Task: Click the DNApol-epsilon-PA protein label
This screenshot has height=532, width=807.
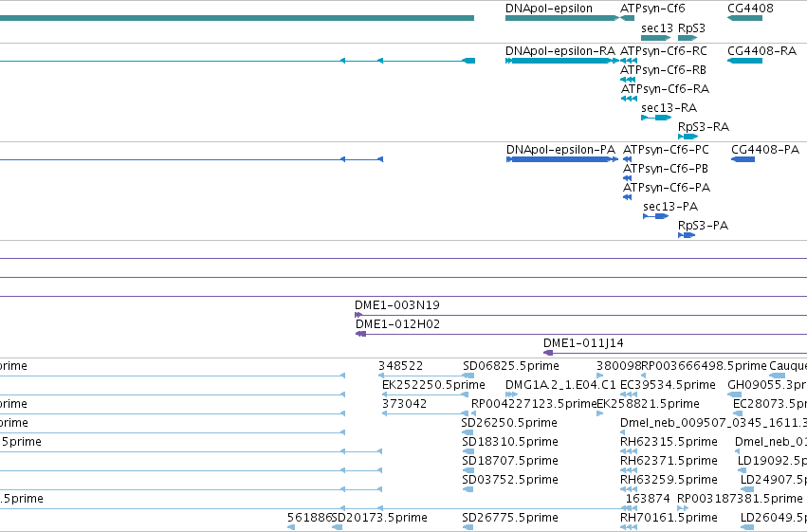Action: pyautogui.click(x=560, y=150)
